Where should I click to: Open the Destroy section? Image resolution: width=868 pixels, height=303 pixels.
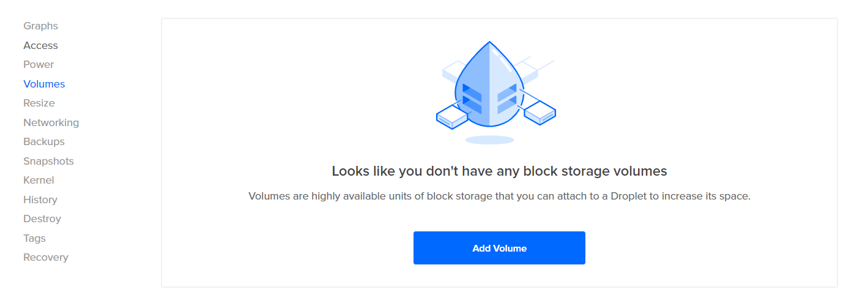click(42, 219)
